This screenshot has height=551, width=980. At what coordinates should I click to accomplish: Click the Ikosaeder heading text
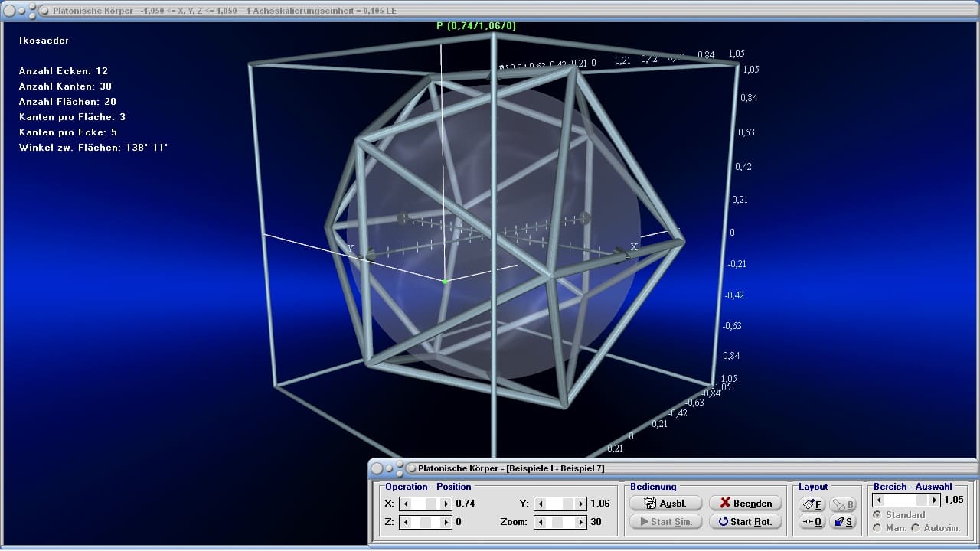click(x=44, y=41)
